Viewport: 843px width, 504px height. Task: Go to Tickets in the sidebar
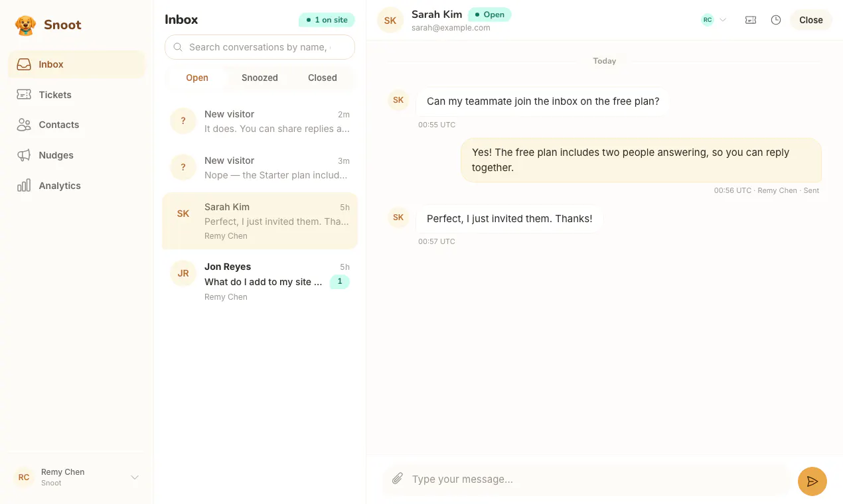pyautogui.click(x=76, y=95)
